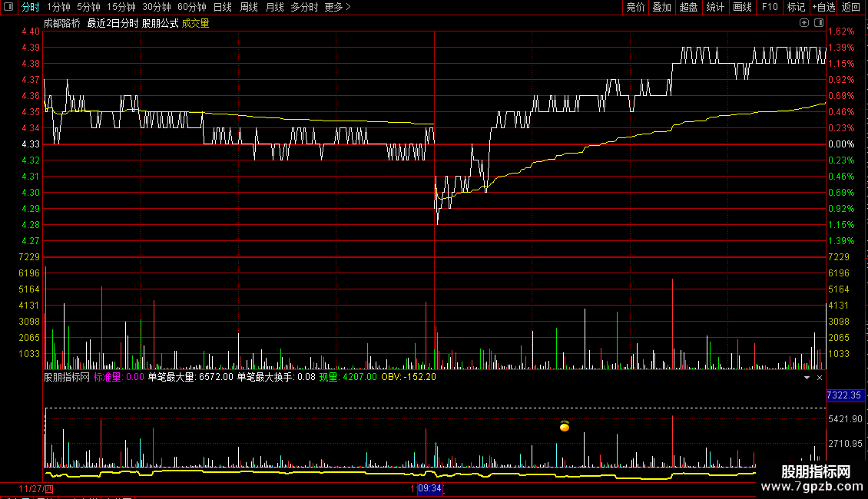Select the 5分钟 period tab

tap(88, 7)
